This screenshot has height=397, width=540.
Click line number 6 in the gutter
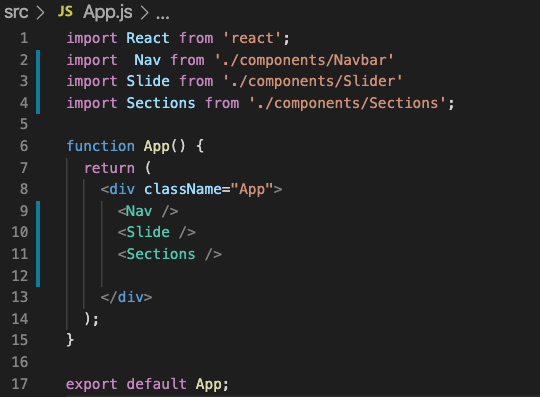[x=24, y=146]
